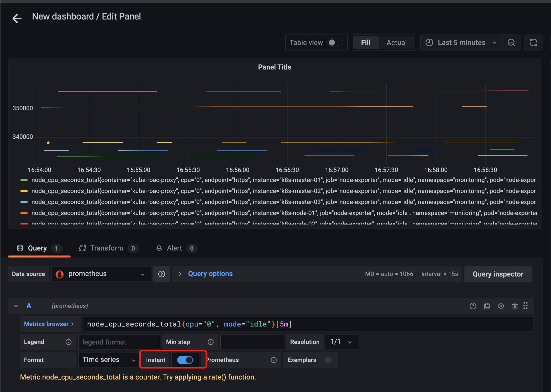The height and width of the screenshot is (392, 551).
Task: Open the Last 5 minutes time picker
Action: pyautogui.click(x=461, y=43)
